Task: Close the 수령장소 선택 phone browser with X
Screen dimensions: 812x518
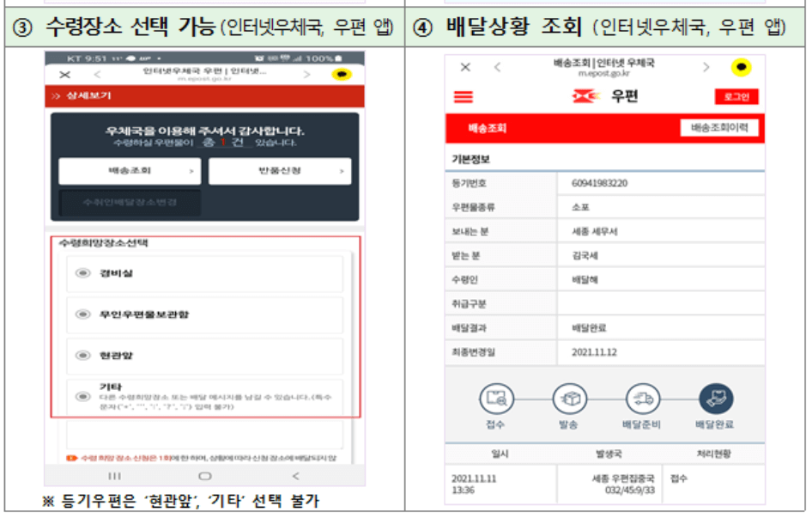Action: point(64,75)
